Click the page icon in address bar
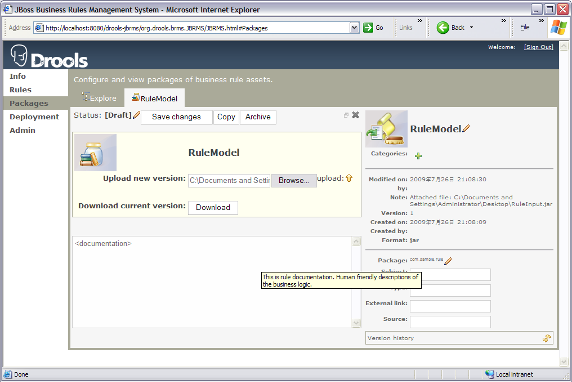The width and height of the screenshot is (572, 382). tap(39, 28)
